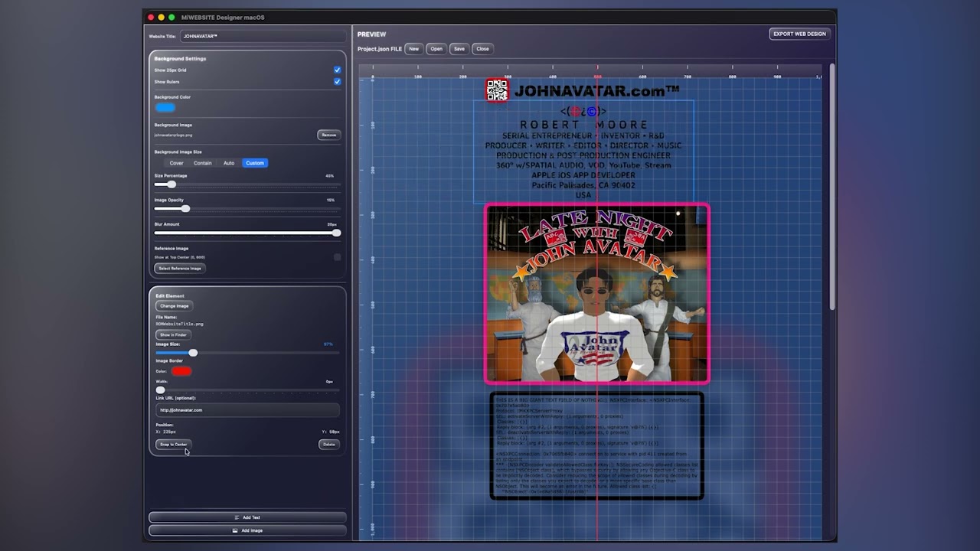Viewport: 980px width, 551px height.
Task: Click the Link URL input field
Action: (x=247, y=410)
